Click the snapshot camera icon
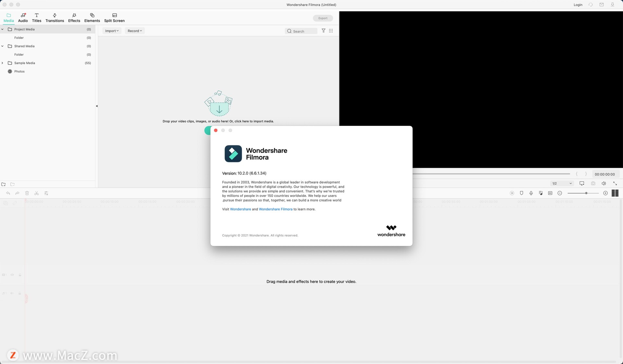 point(593,184)
